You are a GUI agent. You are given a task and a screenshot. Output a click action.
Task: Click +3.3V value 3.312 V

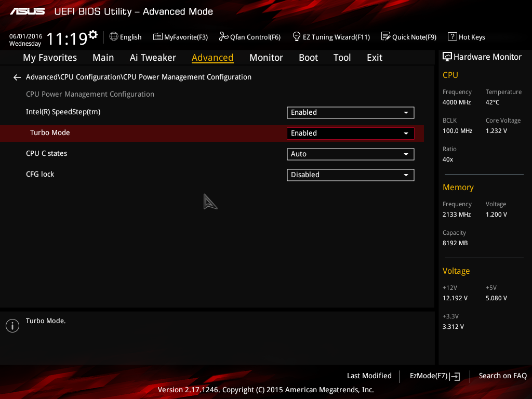point(453,326)
